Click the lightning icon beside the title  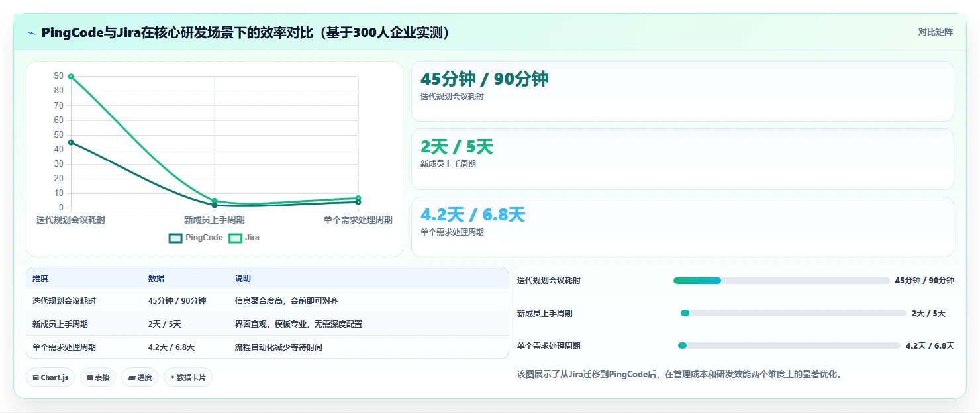click(31, 33)
